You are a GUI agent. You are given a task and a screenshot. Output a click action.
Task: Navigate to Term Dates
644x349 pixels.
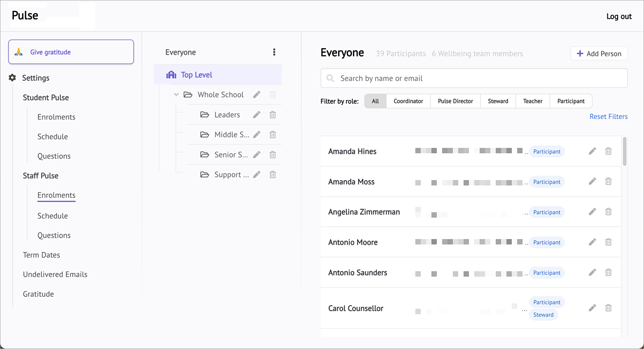41,255
